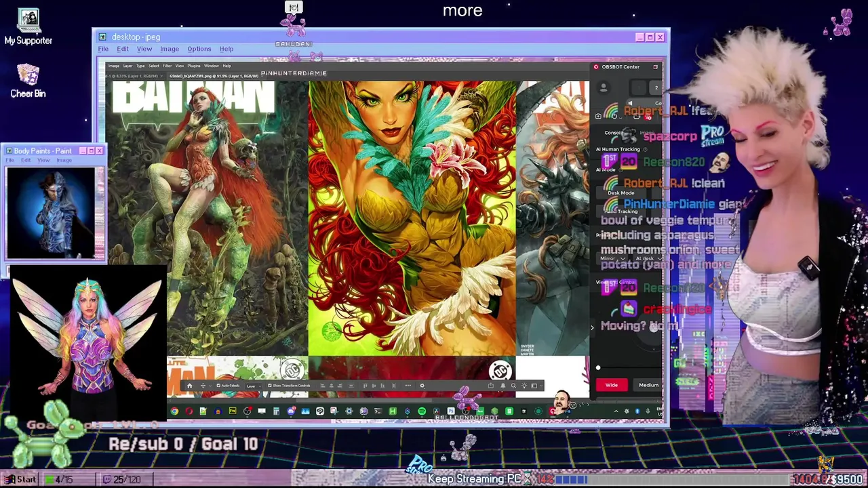Viewport: 868px width, 488px height.
Task: Click the search magnifier in Photoshop
Action: coord(513,386)
